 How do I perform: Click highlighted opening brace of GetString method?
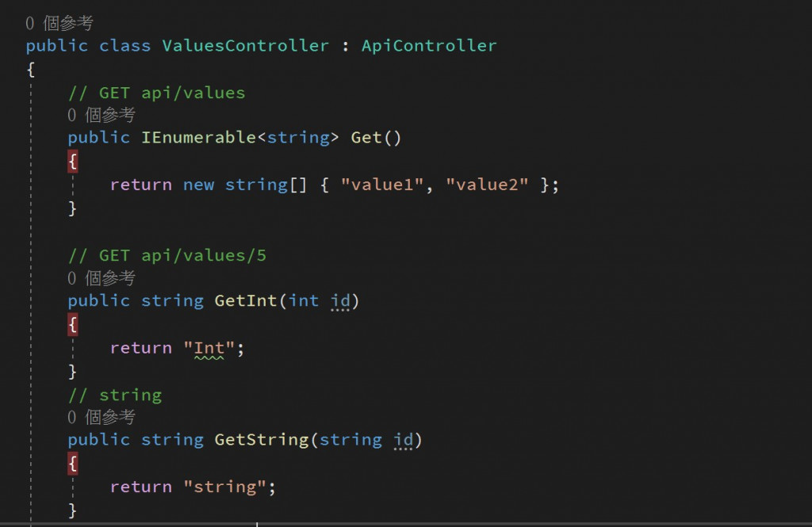click(72, 464)
